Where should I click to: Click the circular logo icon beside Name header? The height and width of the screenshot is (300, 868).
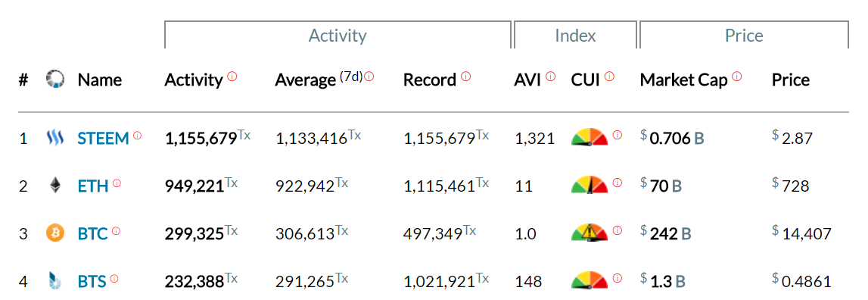click(54, 80)
